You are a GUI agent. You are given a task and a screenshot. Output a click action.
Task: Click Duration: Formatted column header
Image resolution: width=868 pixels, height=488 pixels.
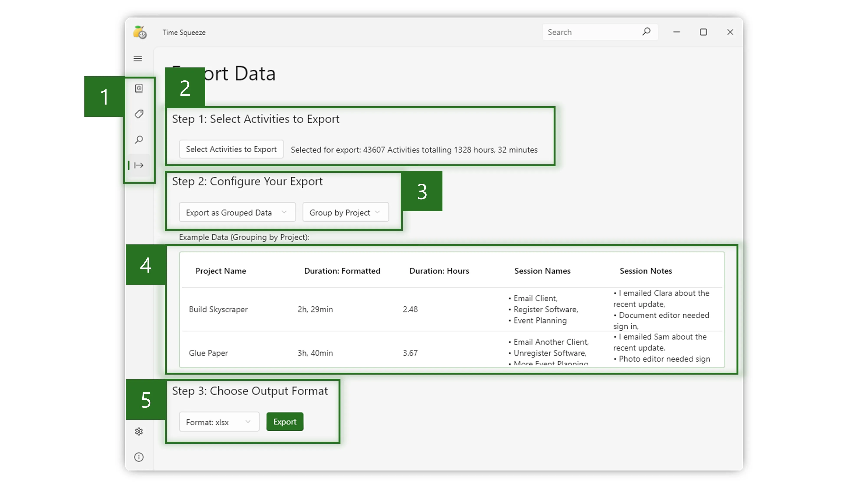(342, 271)
